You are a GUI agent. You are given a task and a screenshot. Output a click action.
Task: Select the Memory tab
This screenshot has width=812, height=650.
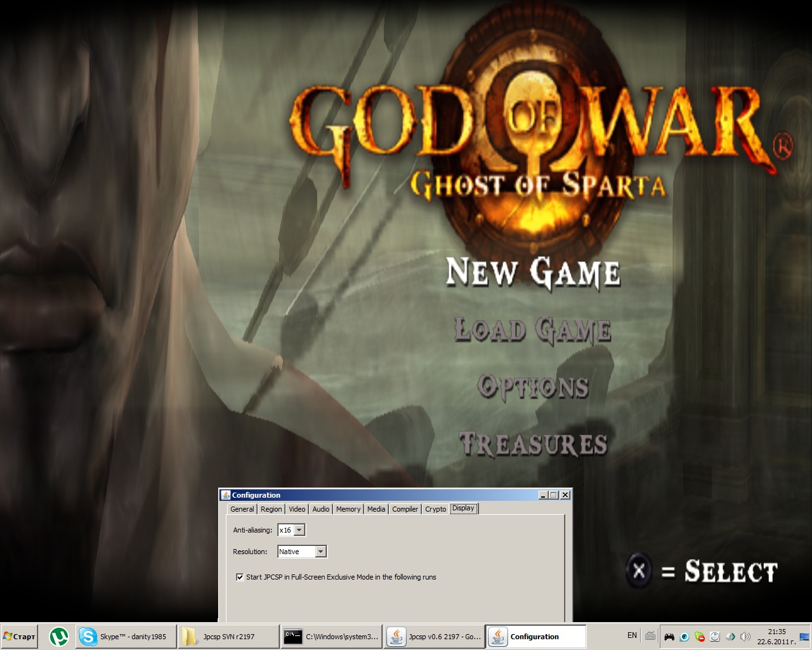coord(348,509)
